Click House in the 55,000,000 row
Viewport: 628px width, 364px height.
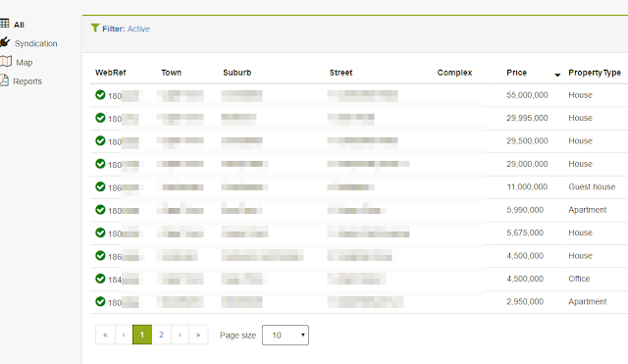pos(580,95)
